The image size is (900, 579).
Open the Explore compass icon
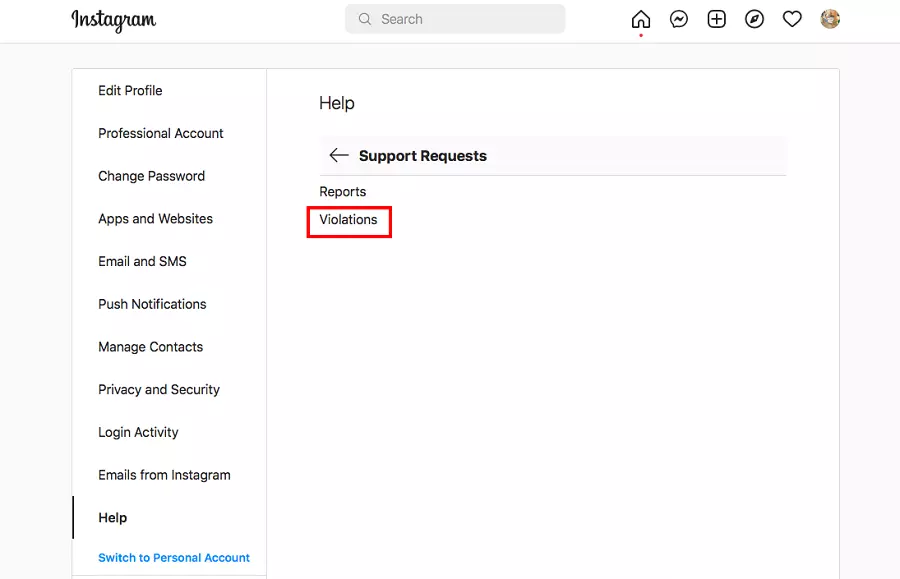(x=754, y=19)
